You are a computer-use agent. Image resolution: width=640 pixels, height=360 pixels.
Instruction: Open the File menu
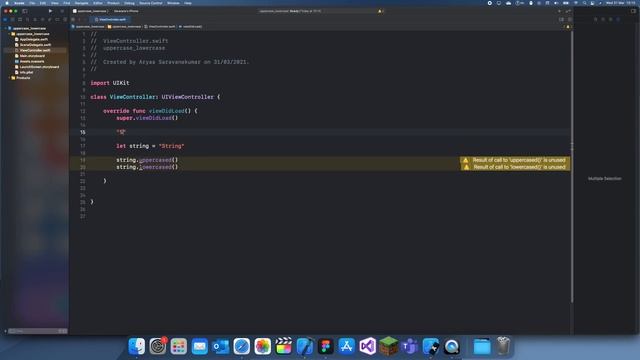pos(32,3)
